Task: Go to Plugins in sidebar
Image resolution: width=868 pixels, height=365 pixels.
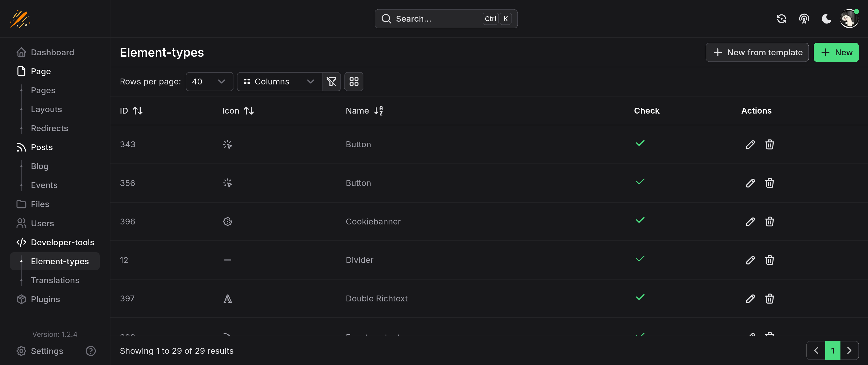Action: pyautogui.click(x=45, y=299)
